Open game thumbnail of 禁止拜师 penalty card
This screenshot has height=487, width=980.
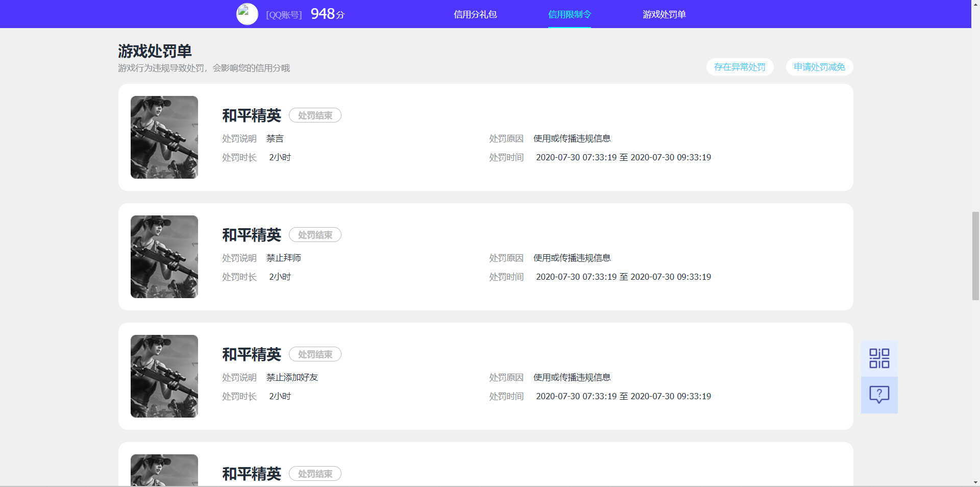pos(164,257)
